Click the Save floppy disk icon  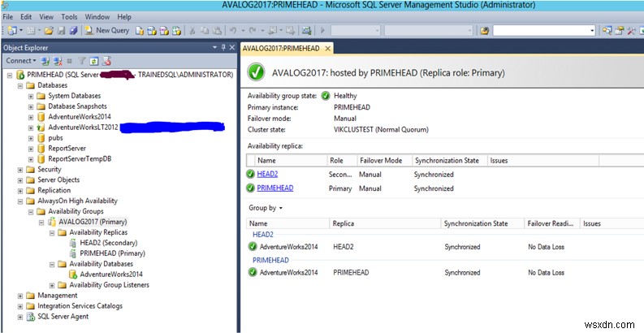tap(61, 30)
